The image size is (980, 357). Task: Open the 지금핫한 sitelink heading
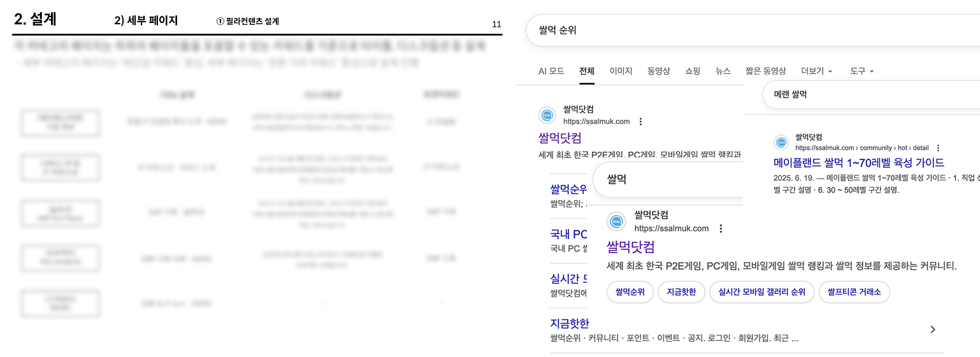pos(570,323)
